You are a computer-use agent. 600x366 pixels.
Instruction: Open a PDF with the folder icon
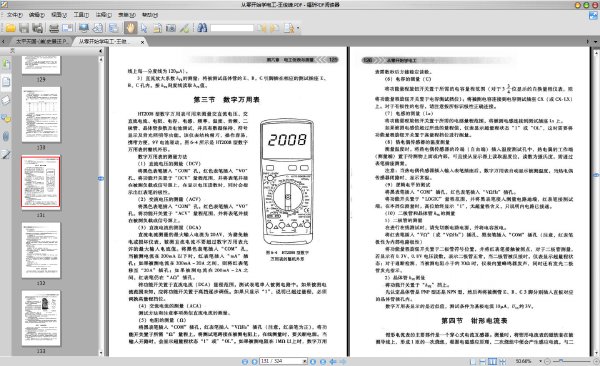pos(11,28)
